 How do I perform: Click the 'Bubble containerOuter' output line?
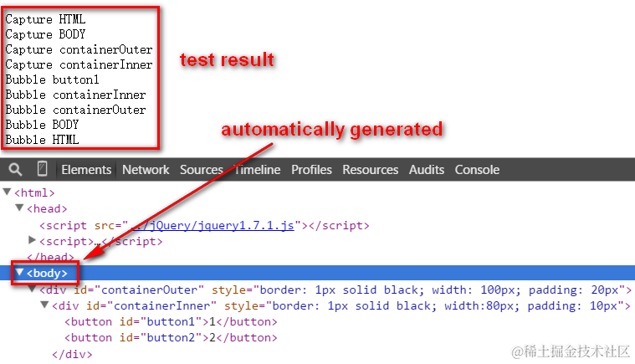coord(76,110)
